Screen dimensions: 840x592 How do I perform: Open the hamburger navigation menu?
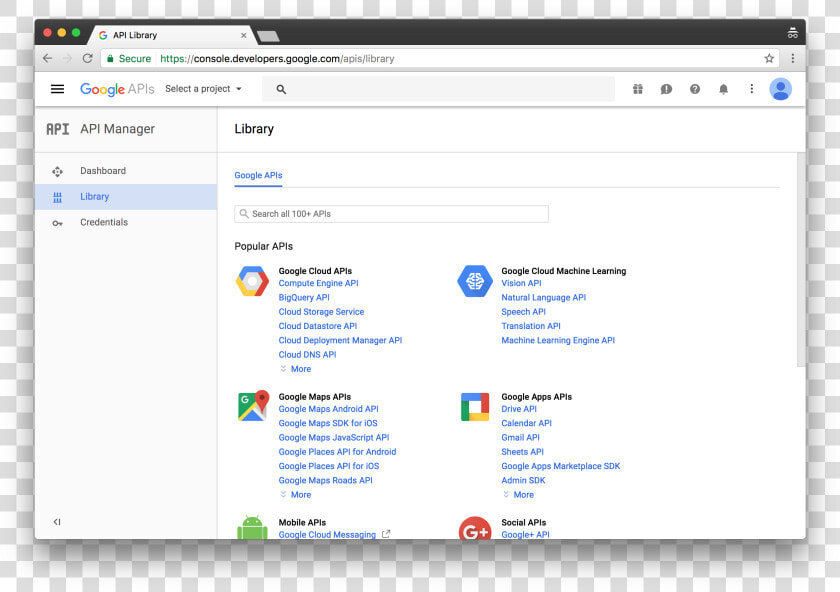coord(57,89)
